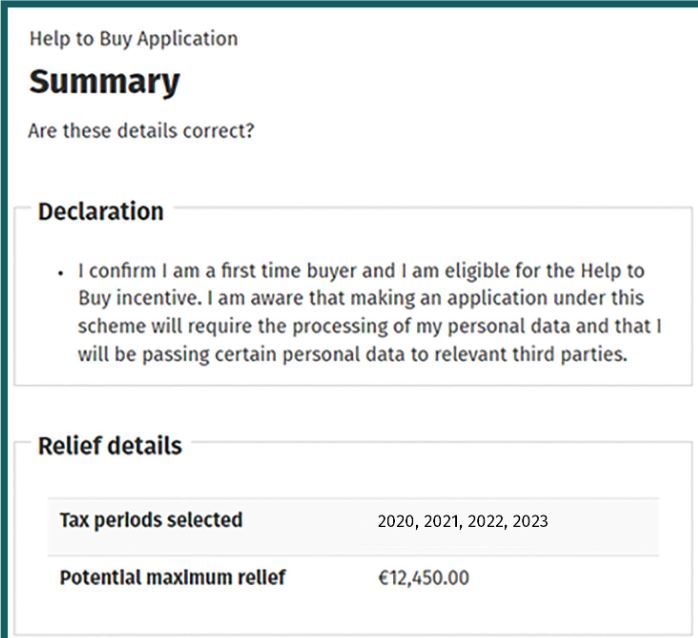
Task: Click the Help to Buy Application title
Action: pyautogui.click(x=133, y=40)
